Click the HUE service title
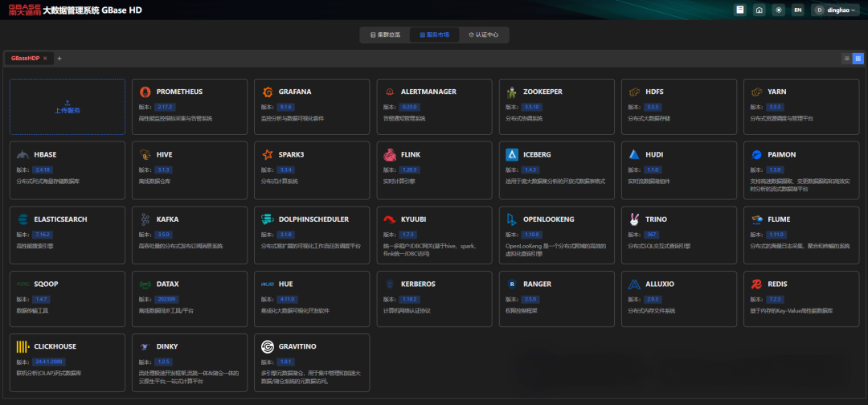Image resolution: width=868 pixels, height=405 pixels. click(x=285, y=284)
